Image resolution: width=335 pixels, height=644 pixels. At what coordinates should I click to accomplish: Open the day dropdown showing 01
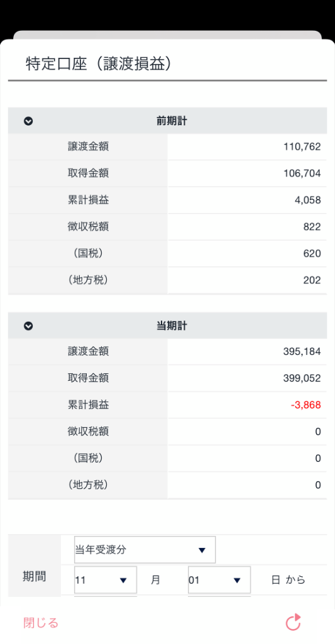tap(219, 580)
